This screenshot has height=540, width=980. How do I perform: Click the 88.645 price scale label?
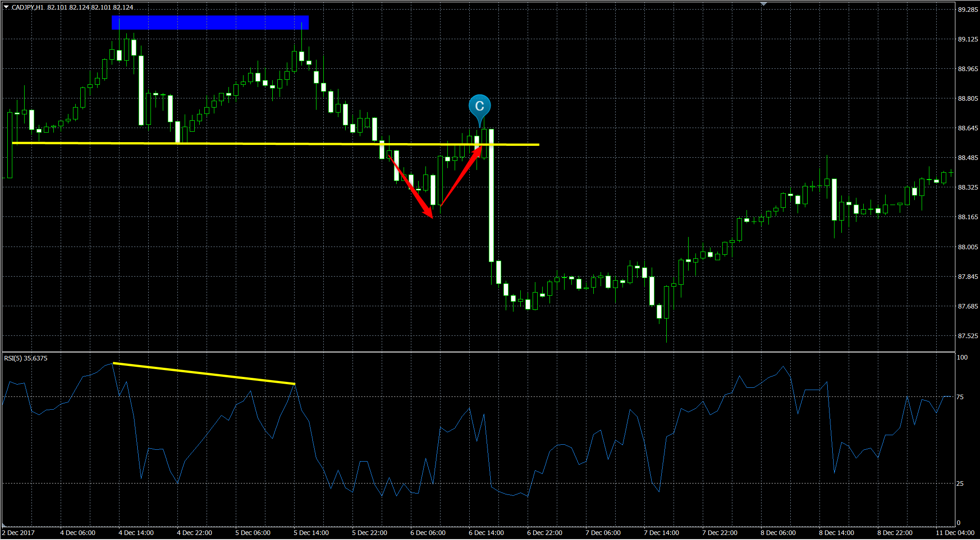pyautogui.click(x=968, y=128)
